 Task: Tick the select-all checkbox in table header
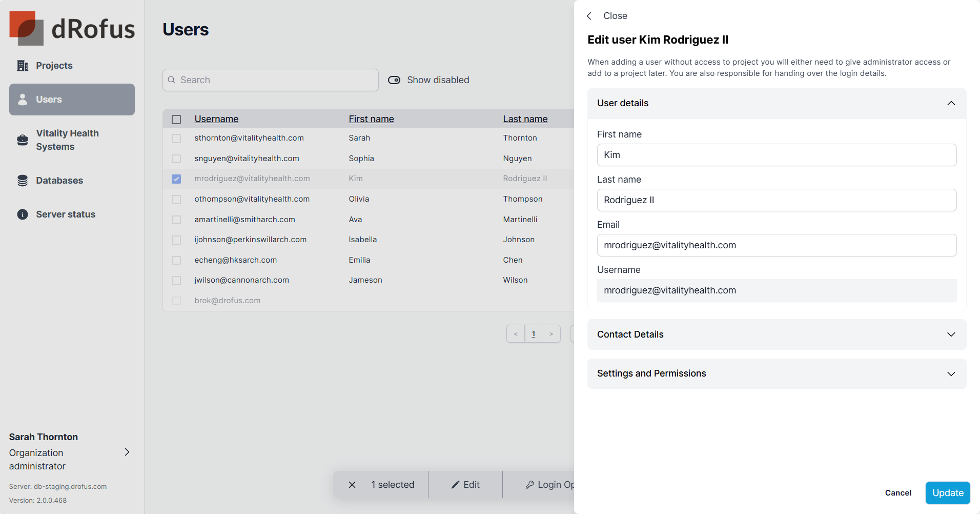tap(176, 120)
